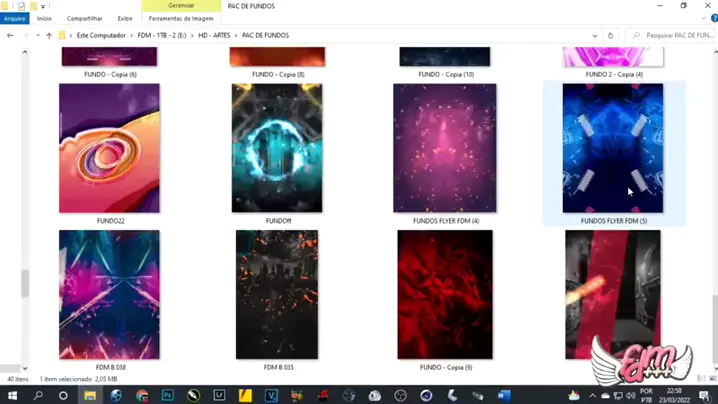Click the Up one level arrow
Viewport: 718px width, 404px height.
click(x=49, y=35)
